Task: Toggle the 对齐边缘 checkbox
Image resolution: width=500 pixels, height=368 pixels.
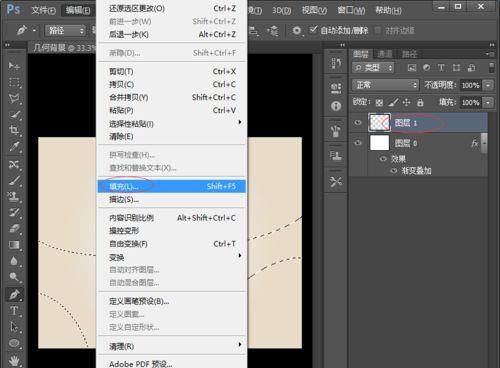Action: (378, 30)
